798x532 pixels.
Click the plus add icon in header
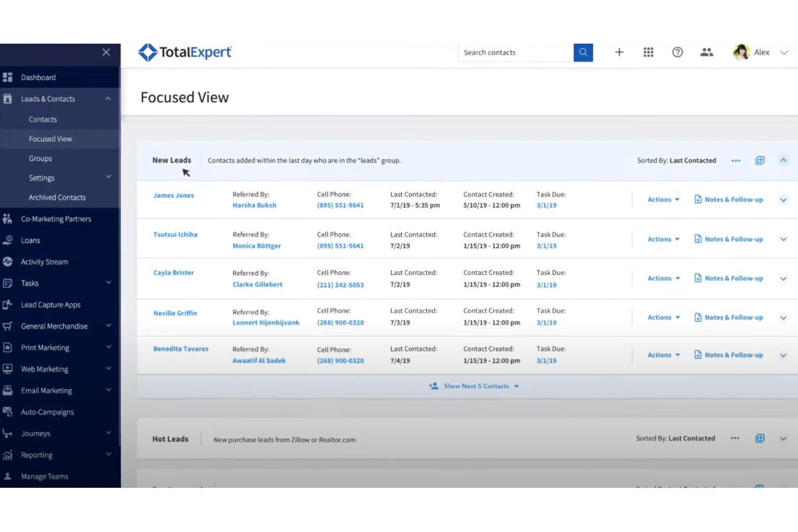pos(619,52)
